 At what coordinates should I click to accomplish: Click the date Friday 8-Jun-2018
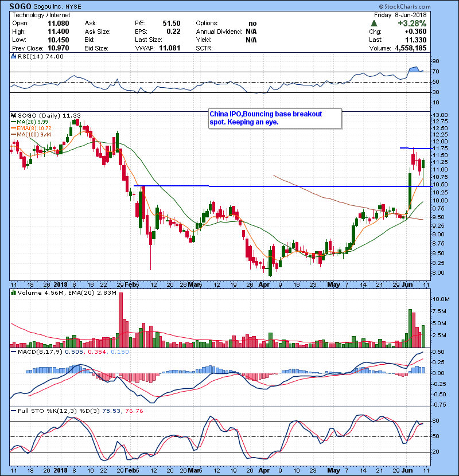pos(400,15)
